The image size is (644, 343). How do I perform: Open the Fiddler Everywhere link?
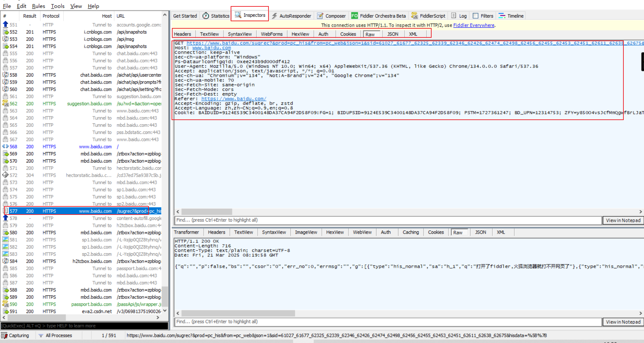click(x=474, y=25)
